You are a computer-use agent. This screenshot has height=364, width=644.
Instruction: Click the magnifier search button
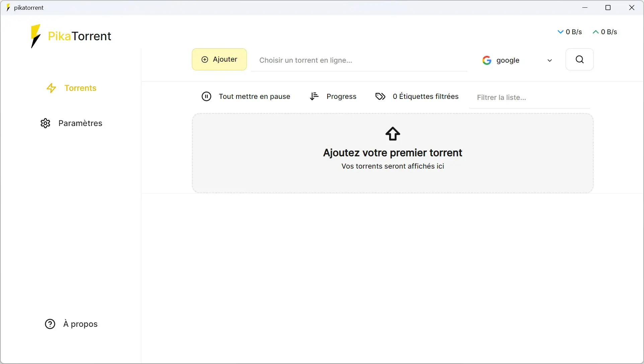coord(580,59)
